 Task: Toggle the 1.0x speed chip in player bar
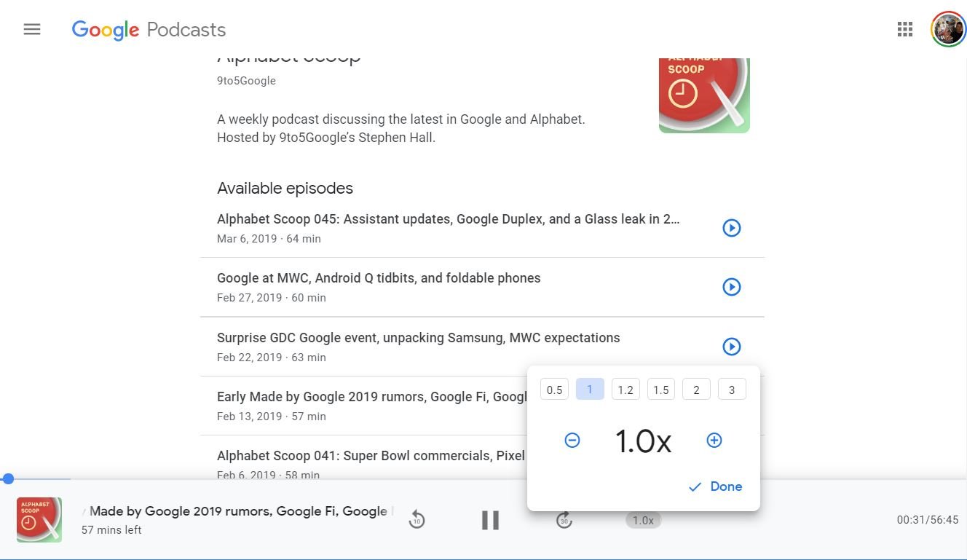tap(643, 520)
